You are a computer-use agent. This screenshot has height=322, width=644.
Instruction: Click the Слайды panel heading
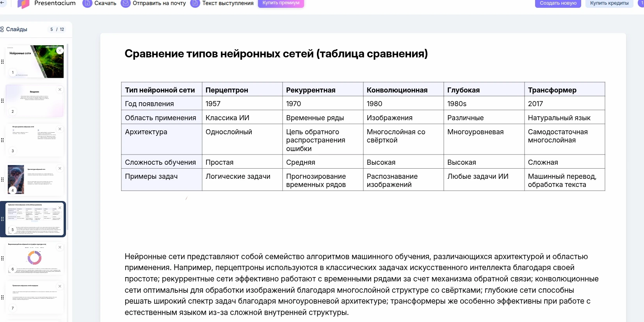coord(16,29)
